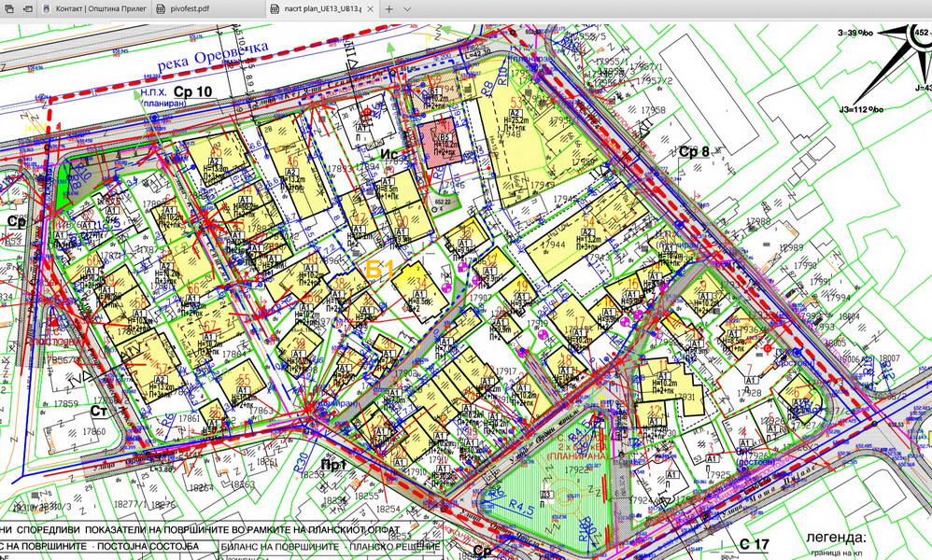Set these tabs aside using arrow icon

[x=28, y=8]
